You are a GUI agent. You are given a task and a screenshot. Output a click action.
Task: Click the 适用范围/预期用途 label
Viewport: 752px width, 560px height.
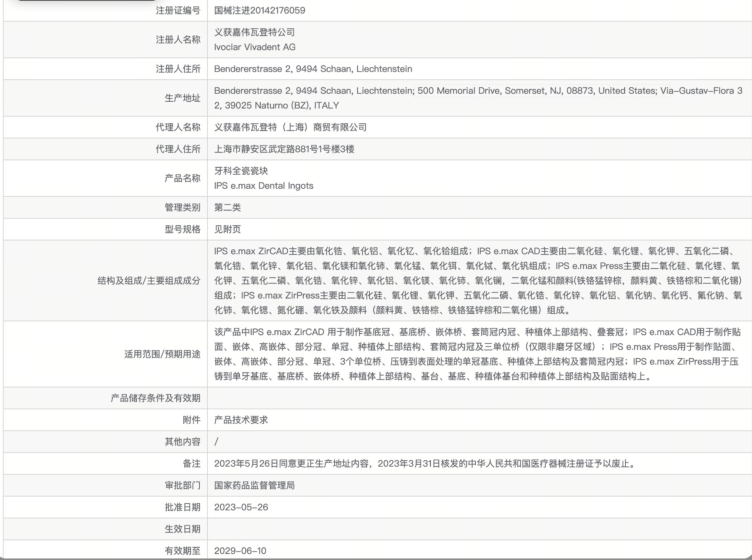click(x=162, y=354)
